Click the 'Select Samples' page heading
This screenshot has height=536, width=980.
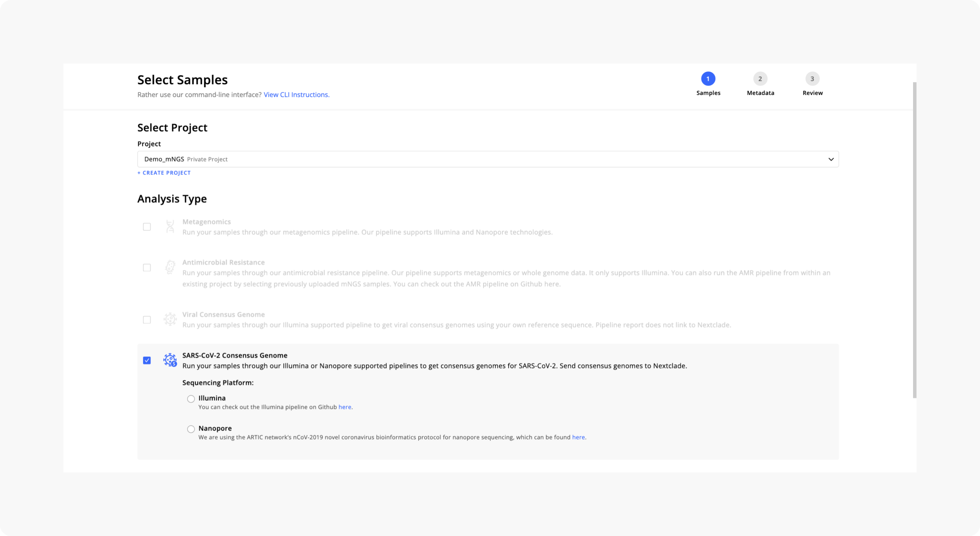(x=183, y=80)
